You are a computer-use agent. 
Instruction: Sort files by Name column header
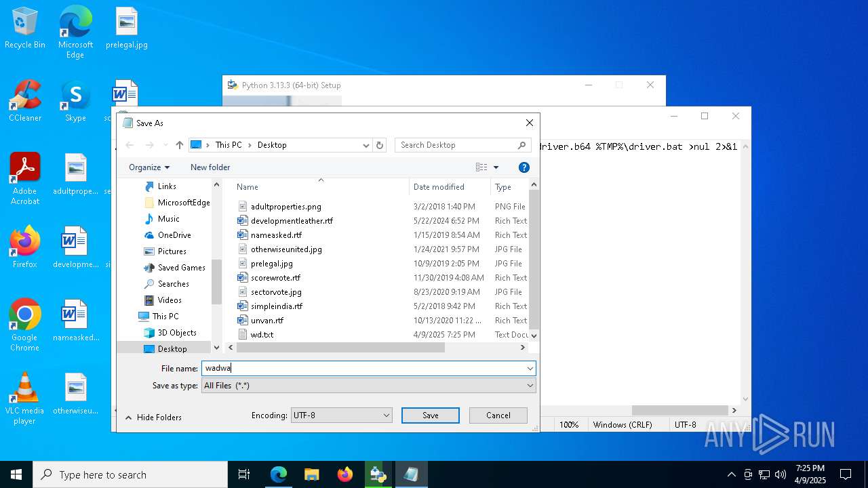[x=320, y=187]
